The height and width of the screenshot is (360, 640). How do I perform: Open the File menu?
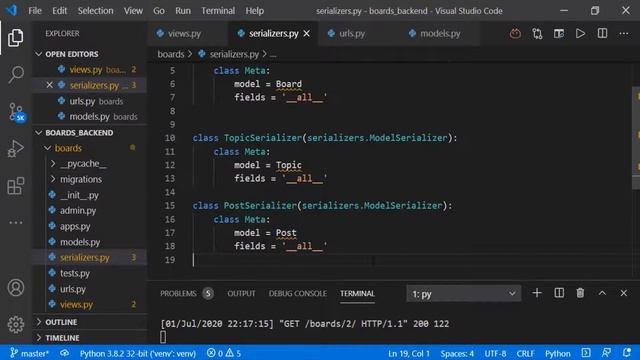[35, 11]
